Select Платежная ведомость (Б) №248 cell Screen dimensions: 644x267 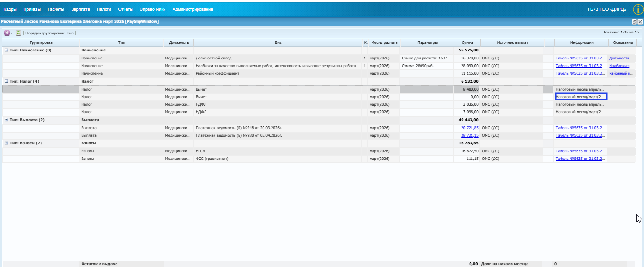pyautogui.click(x=278, y=128)
